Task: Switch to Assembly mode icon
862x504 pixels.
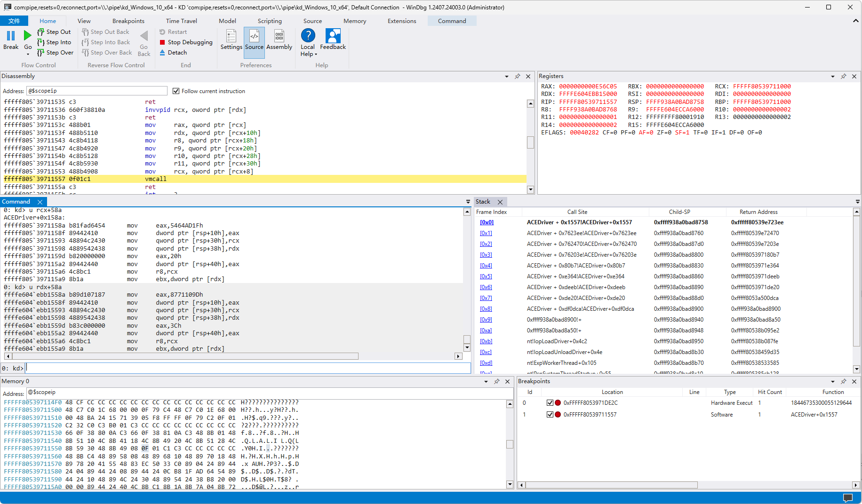Action: 279,37
